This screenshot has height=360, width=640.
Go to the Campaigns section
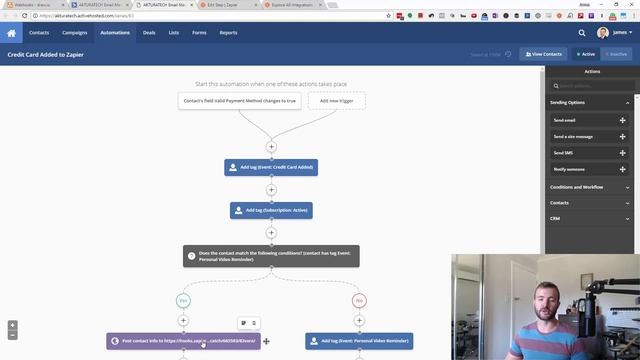(75, 33)
